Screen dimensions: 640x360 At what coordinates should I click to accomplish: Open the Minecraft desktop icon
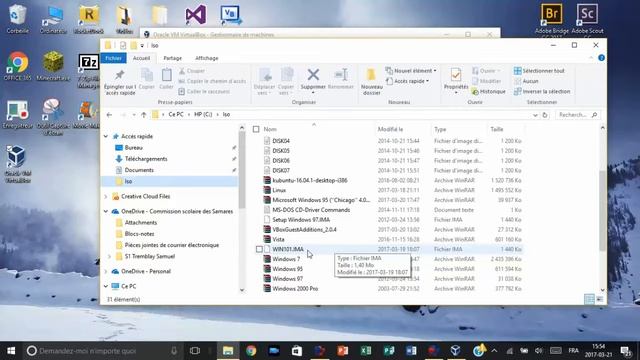[53, 66]
